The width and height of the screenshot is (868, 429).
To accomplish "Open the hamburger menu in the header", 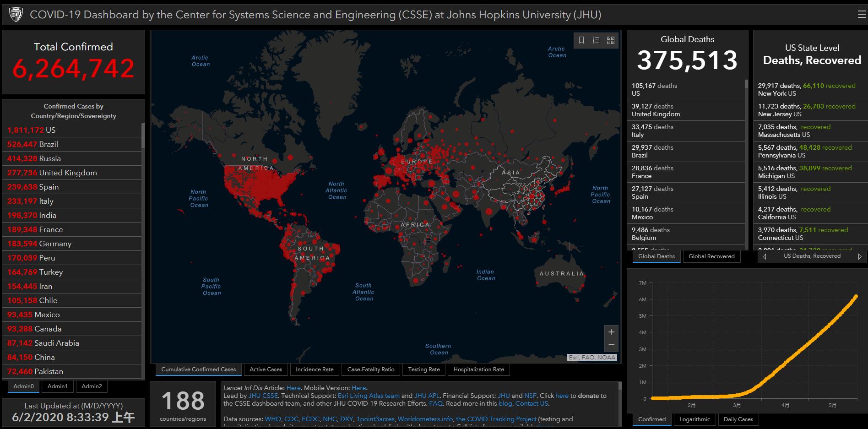I will (x=861, y=15).
